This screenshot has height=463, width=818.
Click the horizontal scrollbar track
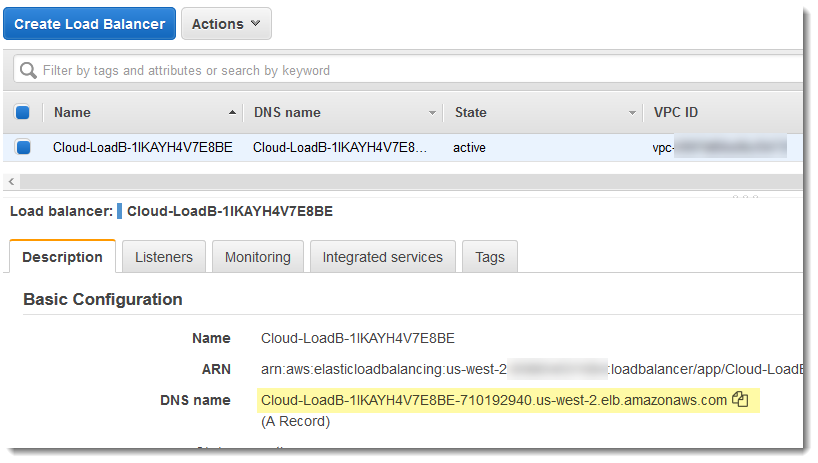pos(411,181)
